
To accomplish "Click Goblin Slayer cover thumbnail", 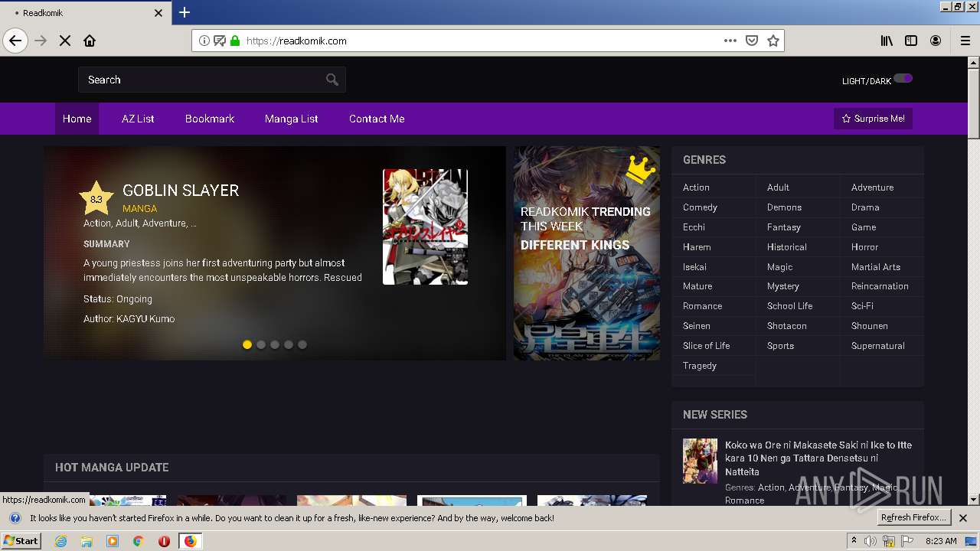I will point(425,227).
